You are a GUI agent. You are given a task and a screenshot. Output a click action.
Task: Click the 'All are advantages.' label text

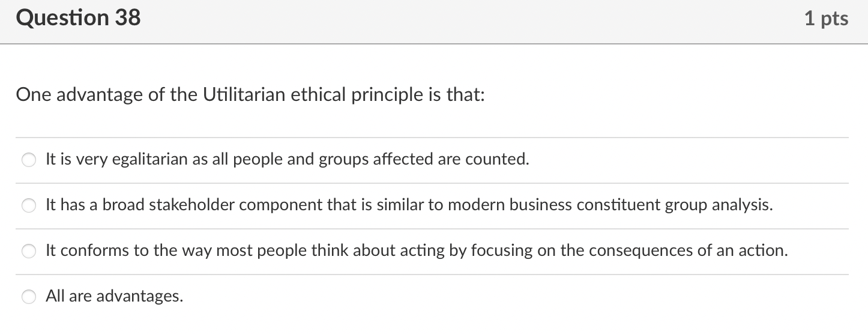point(114,296)
